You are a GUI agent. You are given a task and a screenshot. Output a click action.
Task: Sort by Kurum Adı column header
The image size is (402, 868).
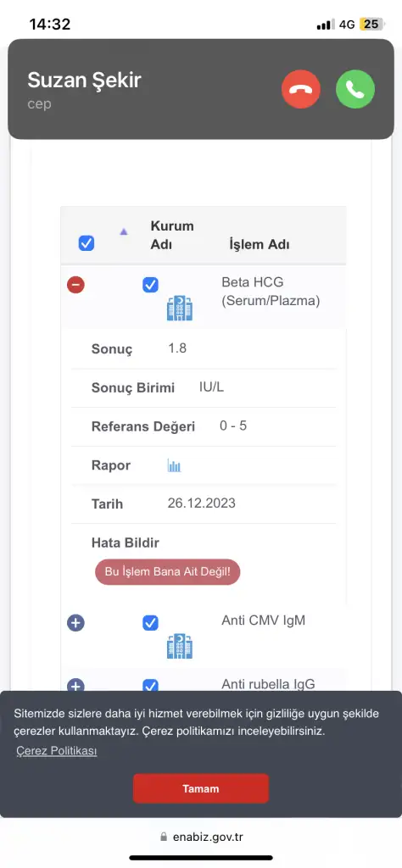172,236
